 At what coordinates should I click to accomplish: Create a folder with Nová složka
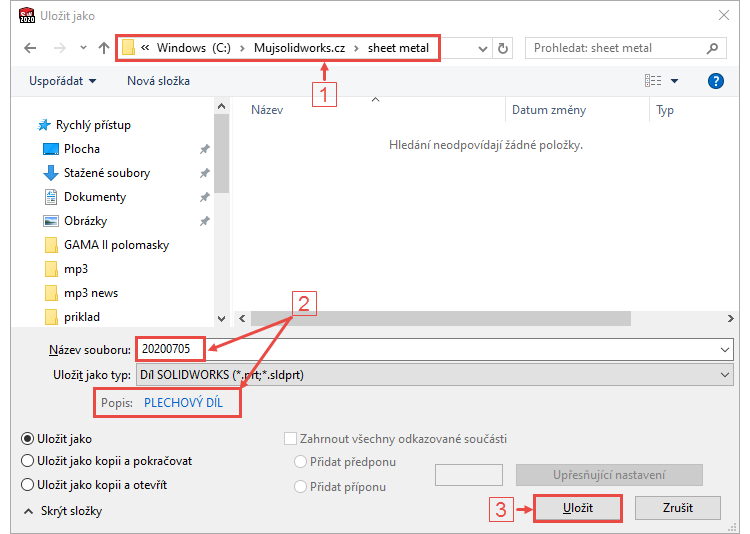point(158,81)
